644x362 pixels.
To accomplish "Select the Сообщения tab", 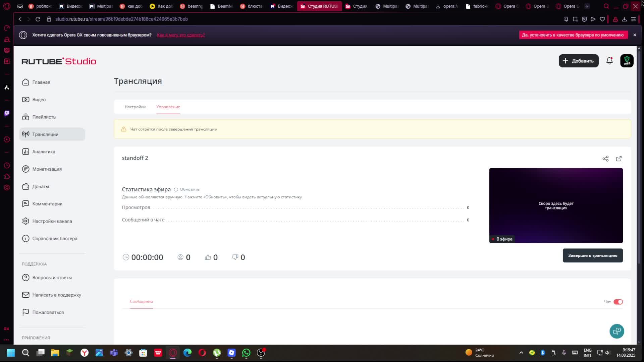I will tap(141, 301).
